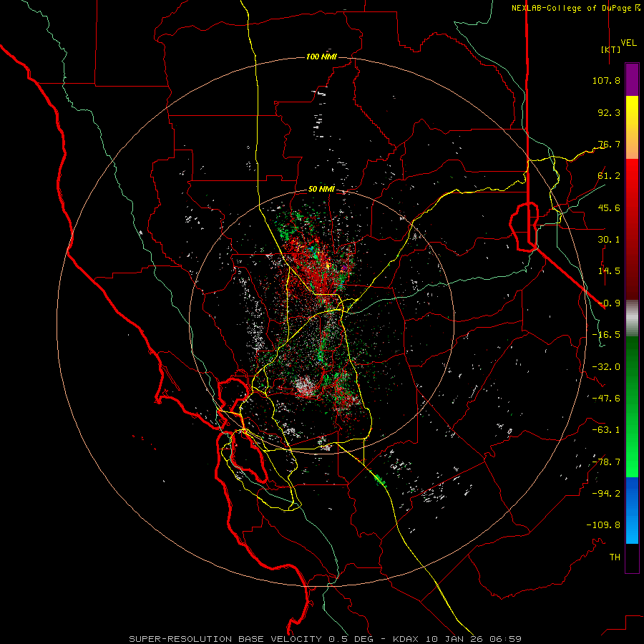Select the 30.1 scale value
The image size is (644, 644).
tap(609, 240)
